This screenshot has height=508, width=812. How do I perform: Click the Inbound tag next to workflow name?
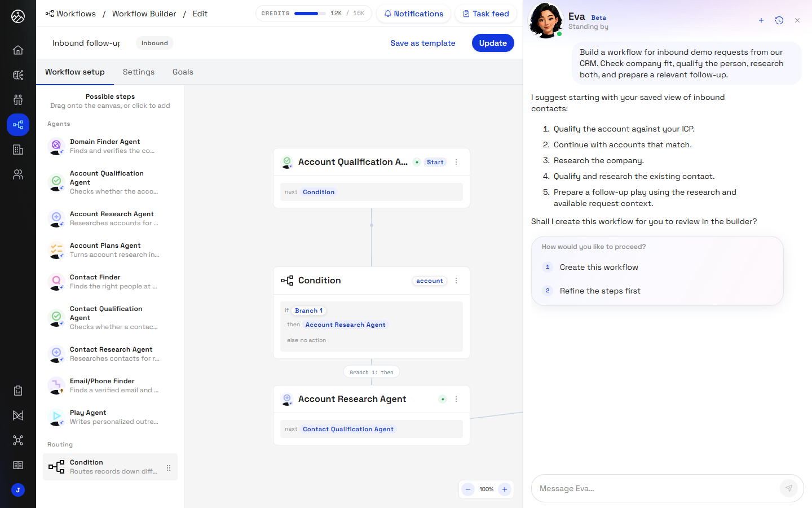point(155,43)
